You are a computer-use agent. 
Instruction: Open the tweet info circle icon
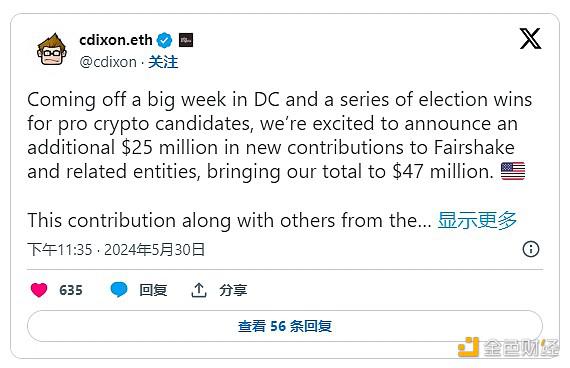tap(531, 249)
